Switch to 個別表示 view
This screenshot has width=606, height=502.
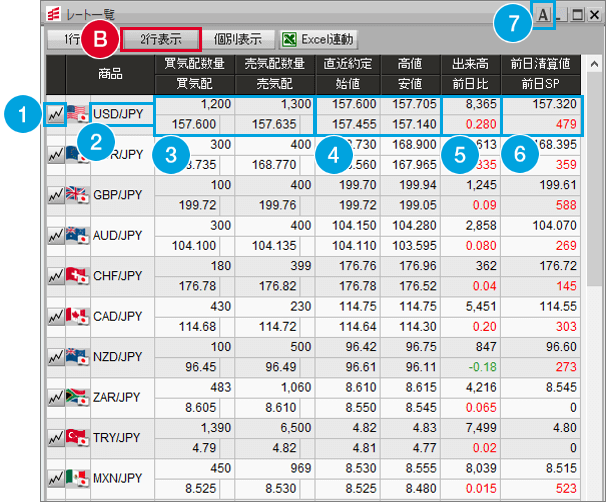238,39
